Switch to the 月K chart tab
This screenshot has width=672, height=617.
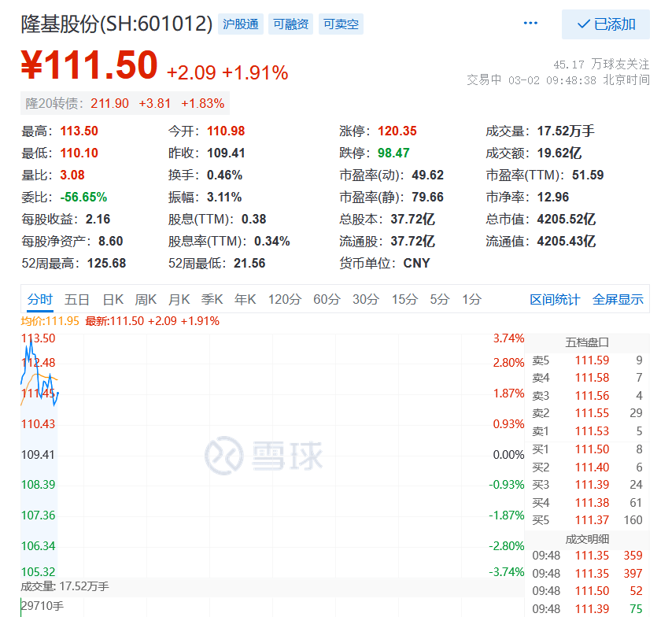click(x=179, y=299)
